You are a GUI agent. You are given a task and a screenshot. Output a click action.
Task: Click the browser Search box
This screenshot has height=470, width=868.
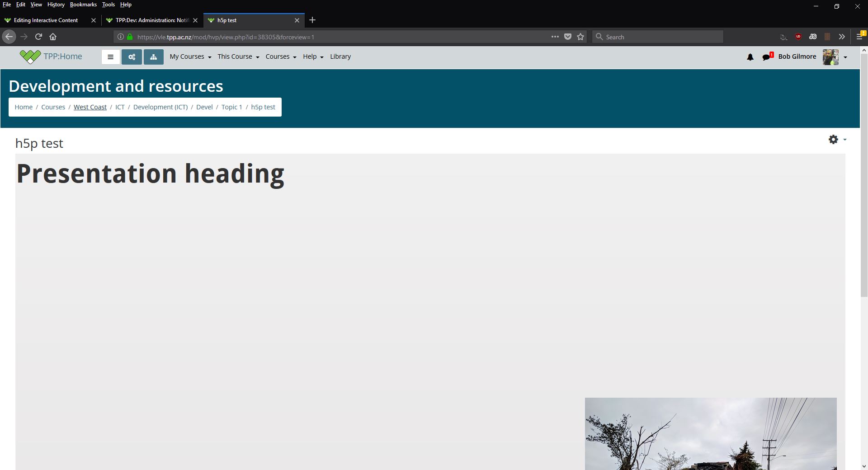point(658,37)
